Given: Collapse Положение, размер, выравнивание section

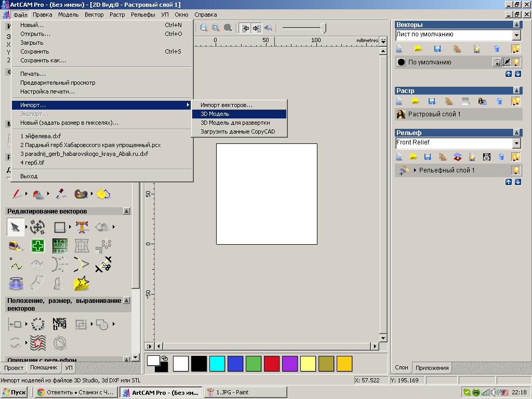Looking at the screenshot, I should 126,301.
